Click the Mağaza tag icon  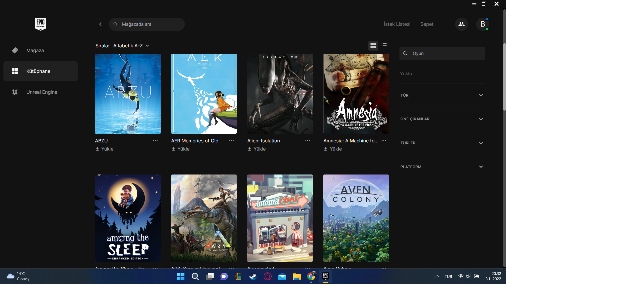point(15,51)
